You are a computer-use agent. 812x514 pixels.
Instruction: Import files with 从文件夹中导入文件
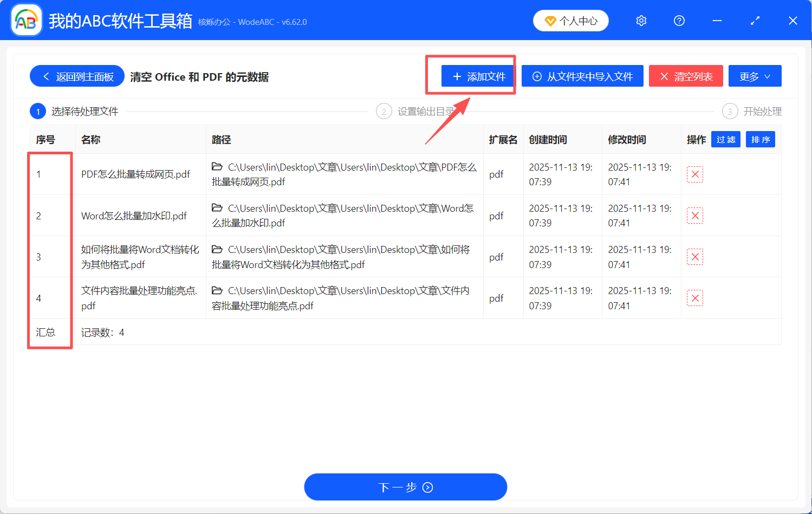coord(582,76)
